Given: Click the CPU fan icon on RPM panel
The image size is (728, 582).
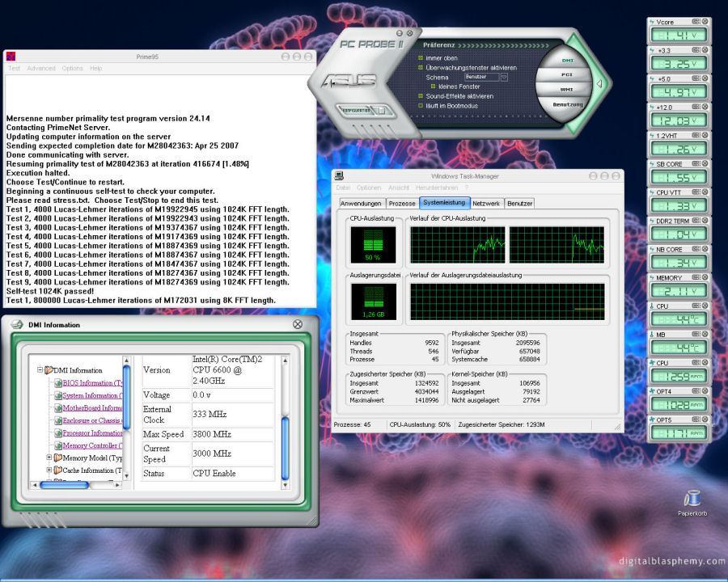Looking at the screenshot, I should click(652, 362).
